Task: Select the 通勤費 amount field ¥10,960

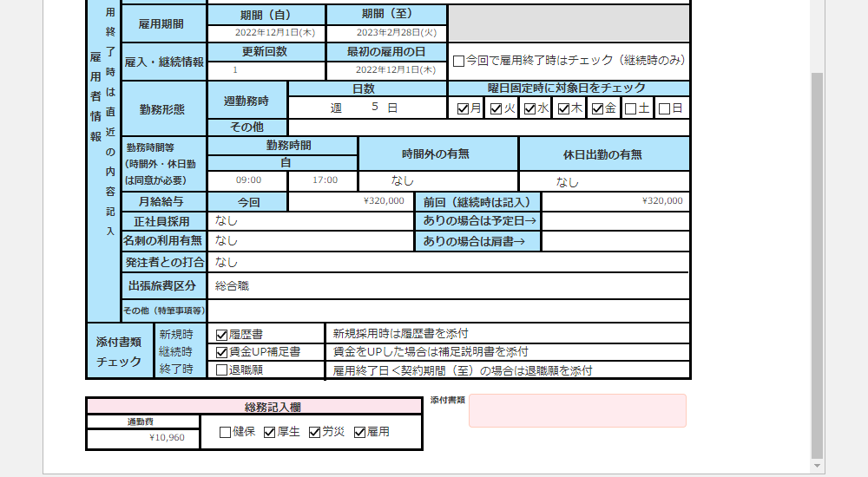Action: (x=142, y=438)
